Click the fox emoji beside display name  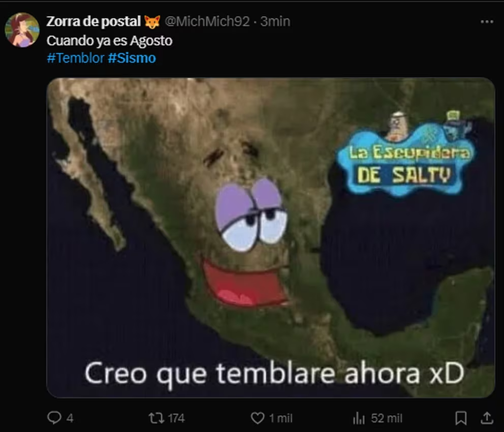(x=152, y=22)
